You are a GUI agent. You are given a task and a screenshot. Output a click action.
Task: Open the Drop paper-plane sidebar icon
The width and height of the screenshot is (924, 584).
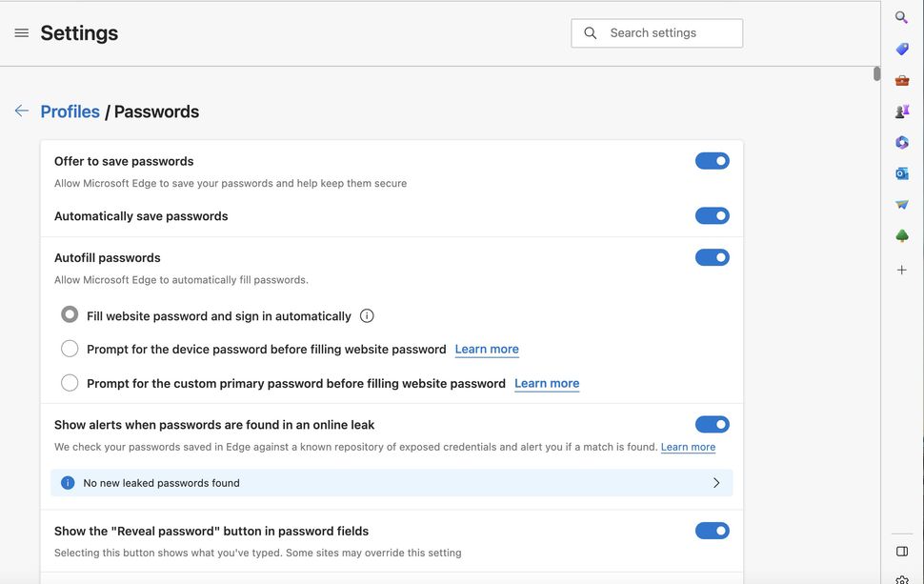coord(902,204)
